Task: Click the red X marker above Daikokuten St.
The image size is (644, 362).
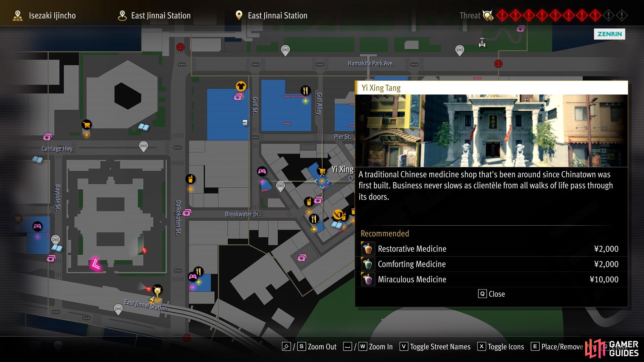Action: pyautogui.click(x=180, y=47)
